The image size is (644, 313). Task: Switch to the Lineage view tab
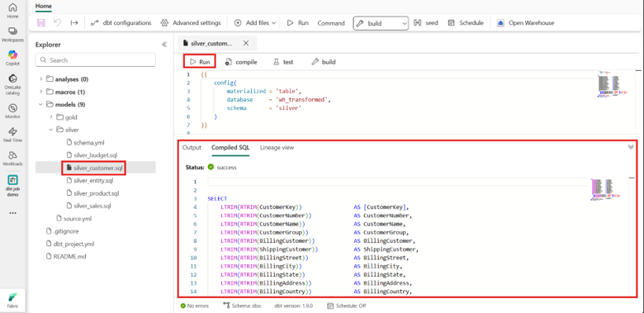277,148
